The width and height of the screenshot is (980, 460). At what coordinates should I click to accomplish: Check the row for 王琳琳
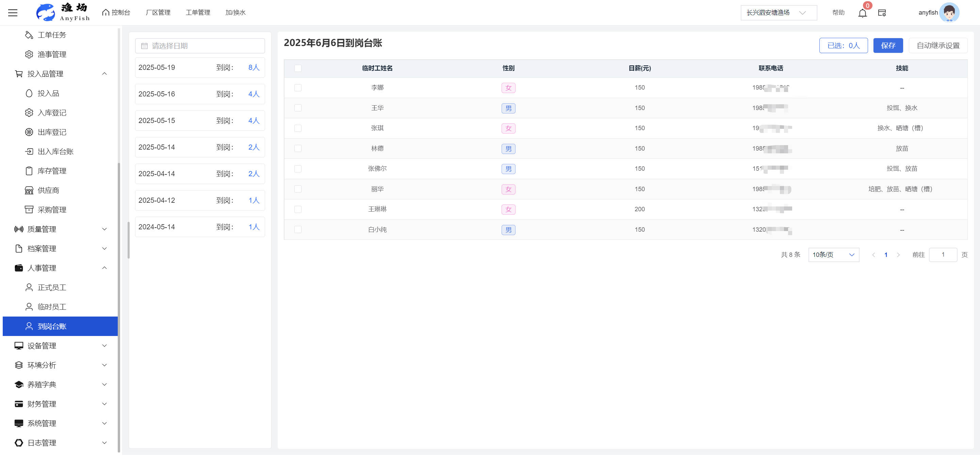[x=298, y=209]
